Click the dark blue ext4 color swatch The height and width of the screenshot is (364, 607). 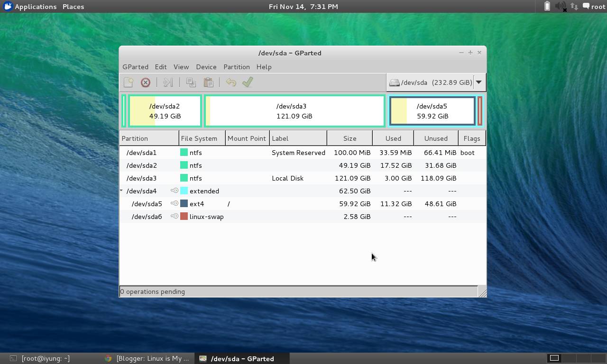(184, 204)
